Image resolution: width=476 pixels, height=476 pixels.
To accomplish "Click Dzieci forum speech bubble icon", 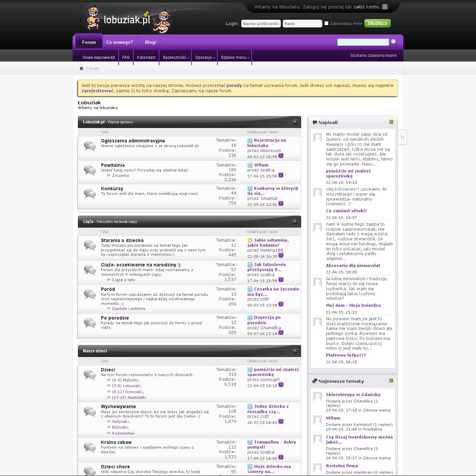I will click(x=90, y=374).
